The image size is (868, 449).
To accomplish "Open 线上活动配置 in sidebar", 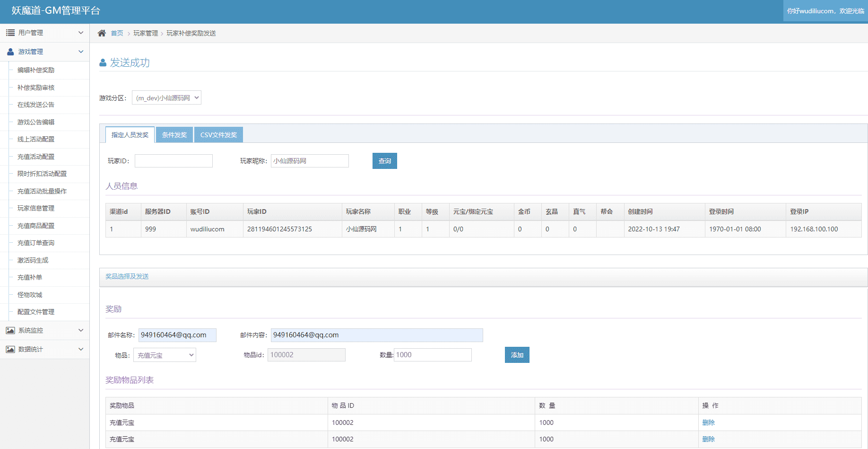I will pyautogui.click(x=36, y=139).
